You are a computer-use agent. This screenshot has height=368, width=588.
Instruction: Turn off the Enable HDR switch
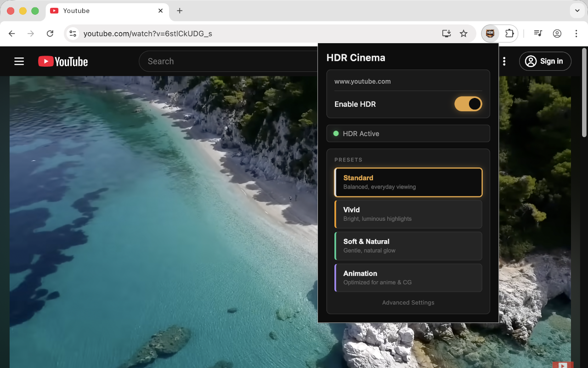(x=468, y=104)
